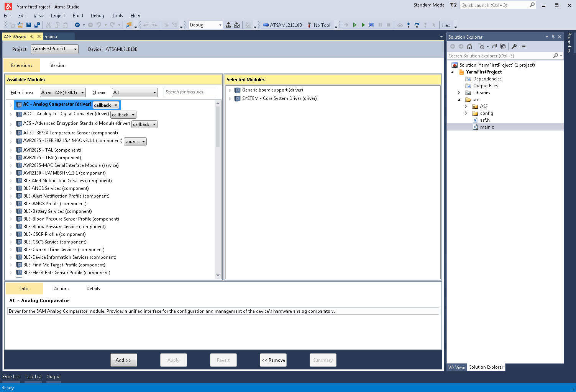Viewport: 576px width, 392px height.
Task: Switch to the Actions tab
Action: 61,289
